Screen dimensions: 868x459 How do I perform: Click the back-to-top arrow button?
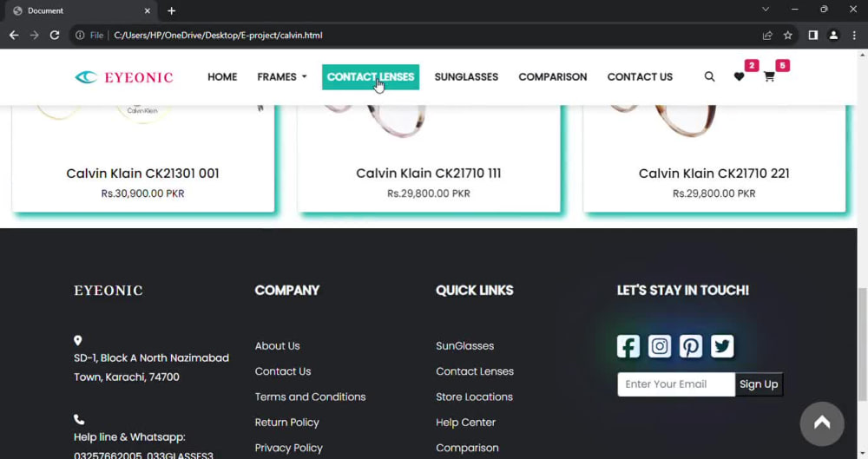pyautogui.click(x=822, y=423)
